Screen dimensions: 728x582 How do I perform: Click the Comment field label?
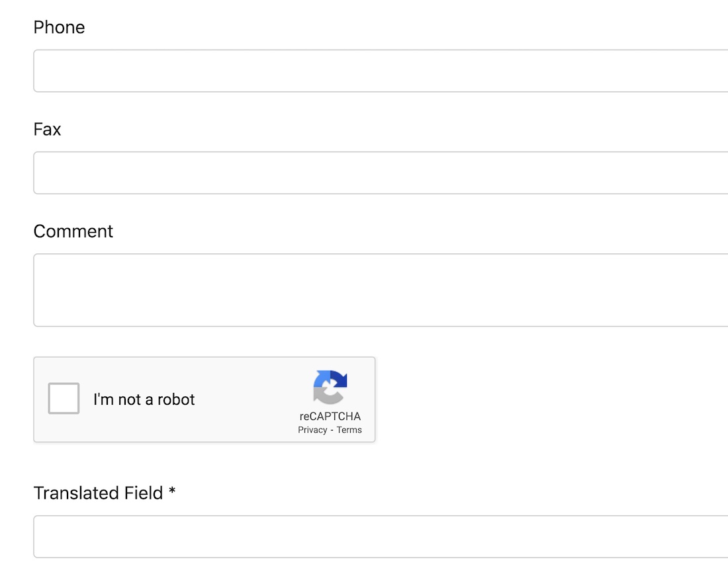tap(73, 231)
